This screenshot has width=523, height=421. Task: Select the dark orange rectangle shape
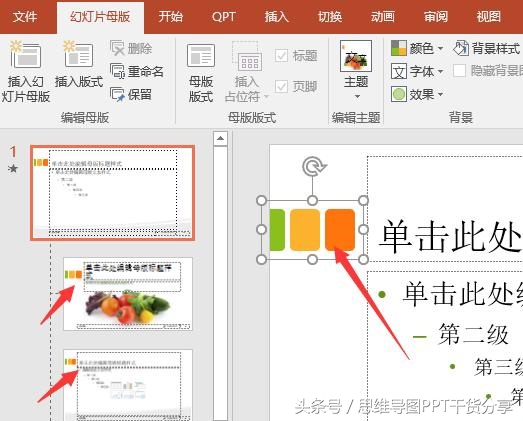340,230
